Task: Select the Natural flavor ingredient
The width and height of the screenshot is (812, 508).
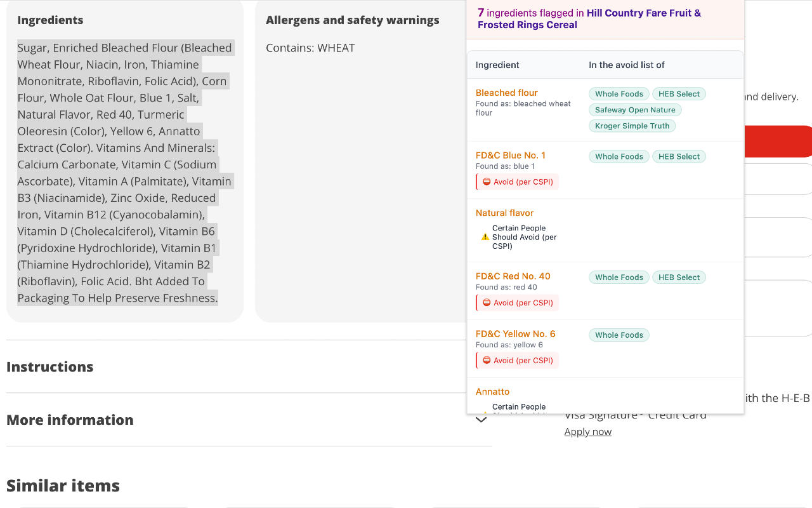Action: click(504, 213)
